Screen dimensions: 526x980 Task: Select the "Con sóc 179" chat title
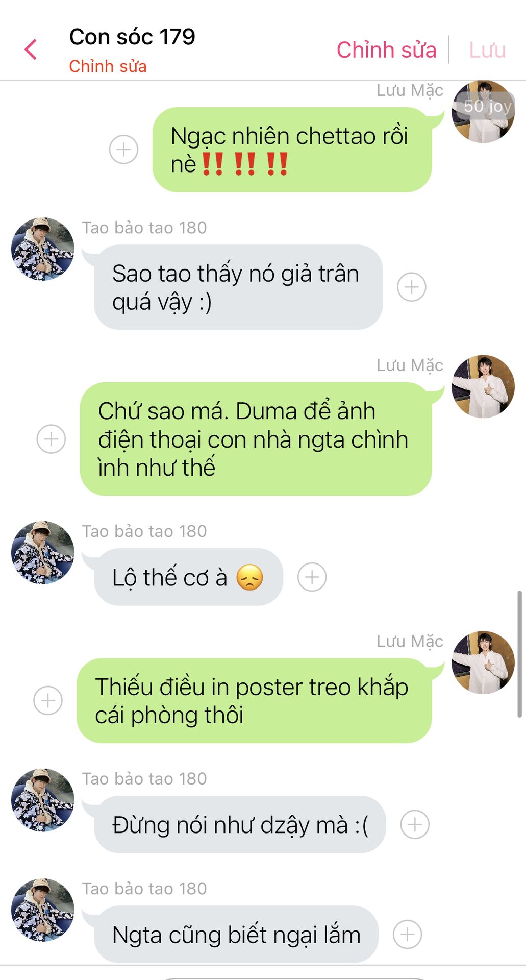click(132, 37)
